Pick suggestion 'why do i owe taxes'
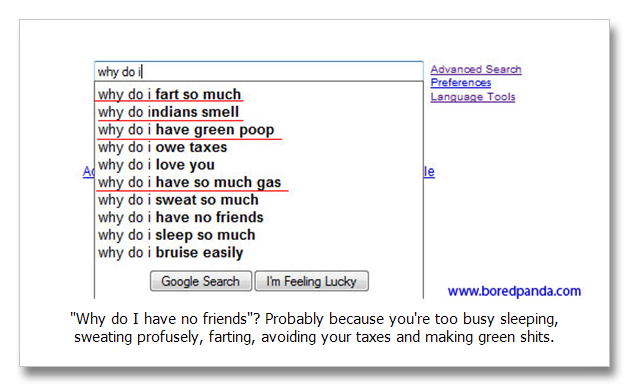The height and width of the screenshot is (387, 630). tap(259, 147)
